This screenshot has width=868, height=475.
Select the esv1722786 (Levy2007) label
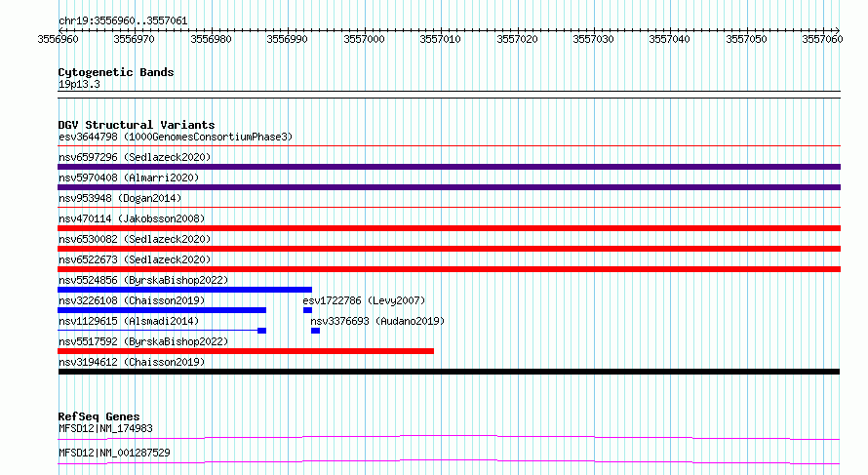(364, 300)
